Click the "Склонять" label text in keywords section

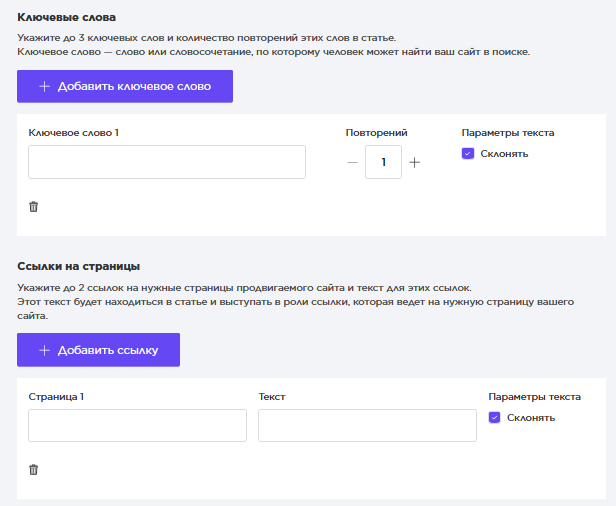pyautogui.click(x=504, y=154)
